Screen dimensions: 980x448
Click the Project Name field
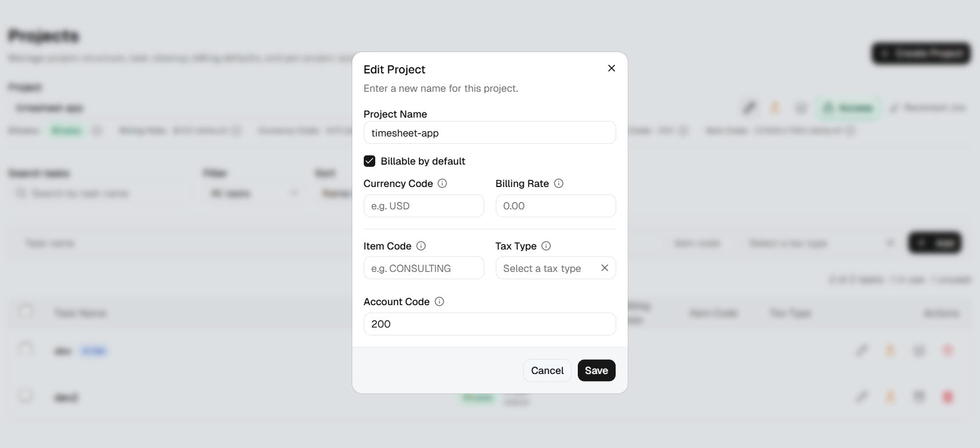point(490,133)
